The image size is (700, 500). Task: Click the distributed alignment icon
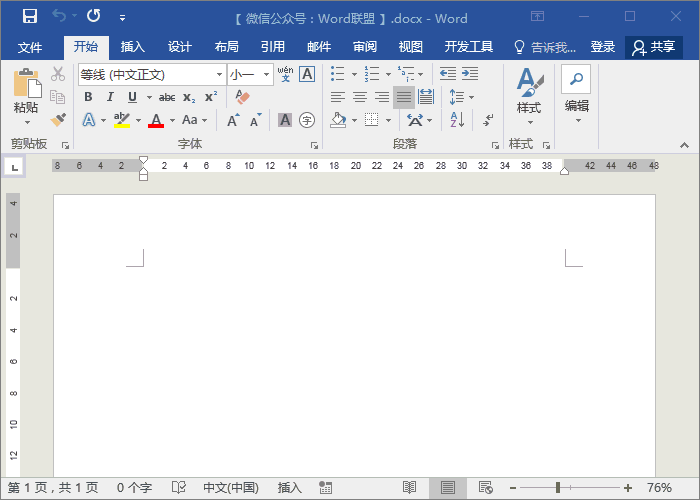pos(426,97)
